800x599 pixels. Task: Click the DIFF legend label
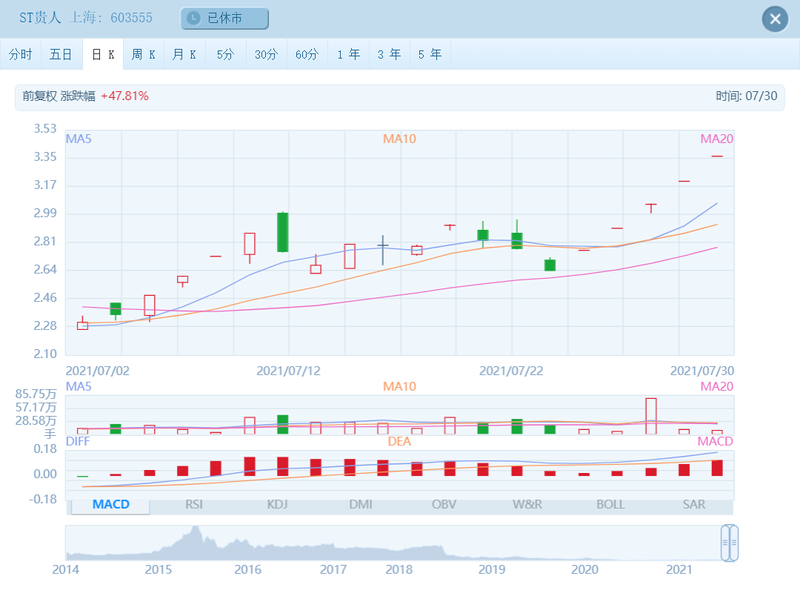tap(78, 441)
